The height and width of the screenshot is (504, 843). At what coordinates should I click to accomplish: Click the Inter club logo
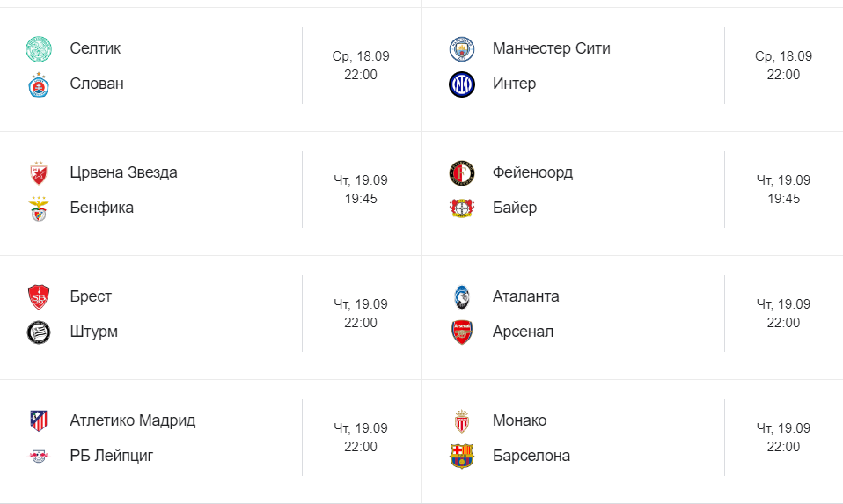[x=462, y=84]
